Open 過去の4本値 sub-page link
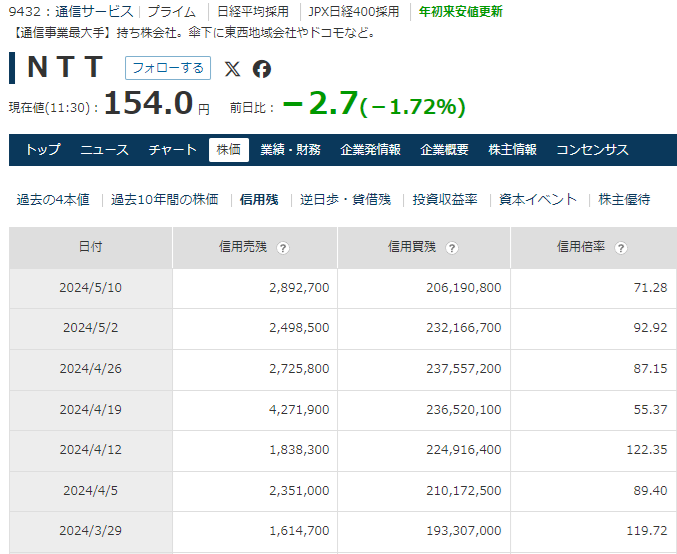The width and height of the screenshot is (677, 554). coord(53,199)
